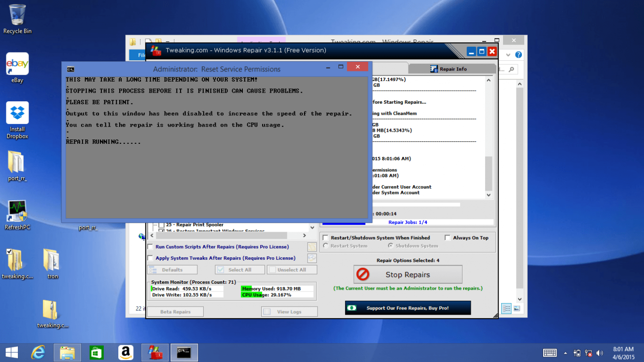Viewport: 644px width, 362px height.
Task: Select the tron folder on desktop
Action: [x=52, y=264]
